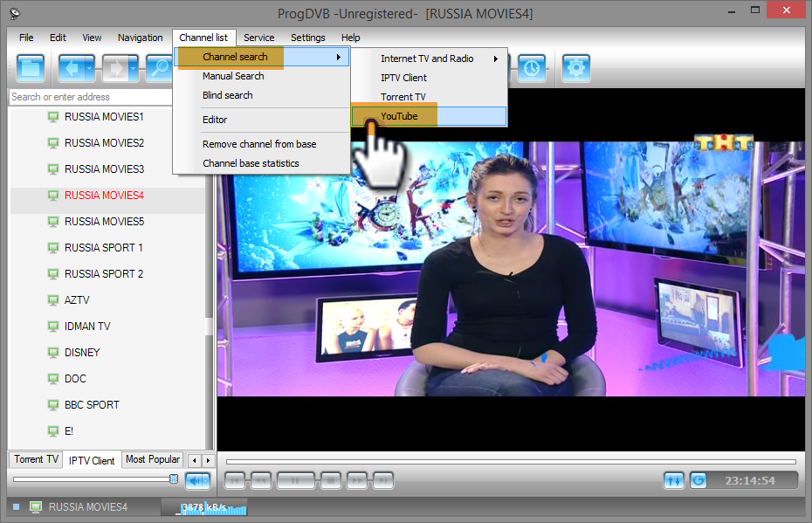Select YouTube in the submenu

click(x=430, y=116)
